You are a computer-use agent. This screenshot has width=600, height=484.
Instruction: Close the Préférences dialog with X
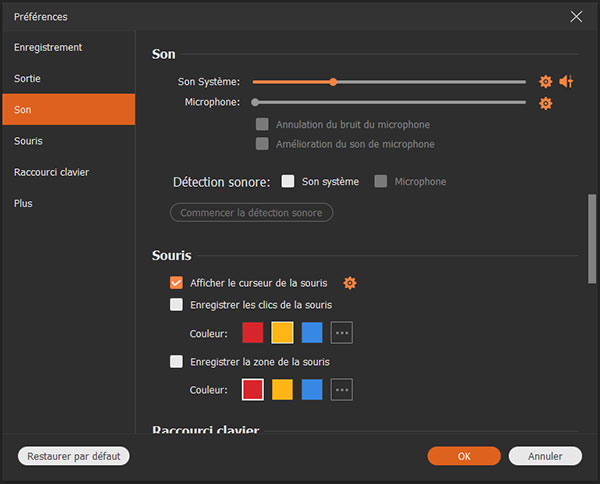pyautogui.click(x=576, y=16)
